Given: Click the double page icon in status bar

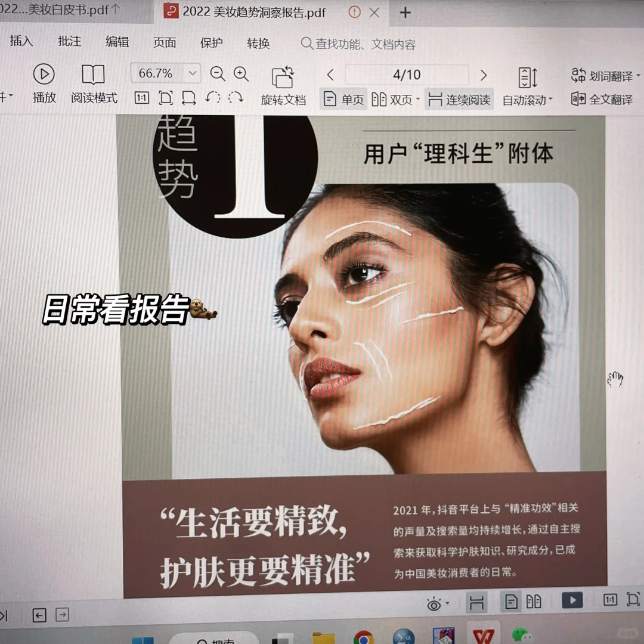Looking at the screenshot, I should click(534, 602).
